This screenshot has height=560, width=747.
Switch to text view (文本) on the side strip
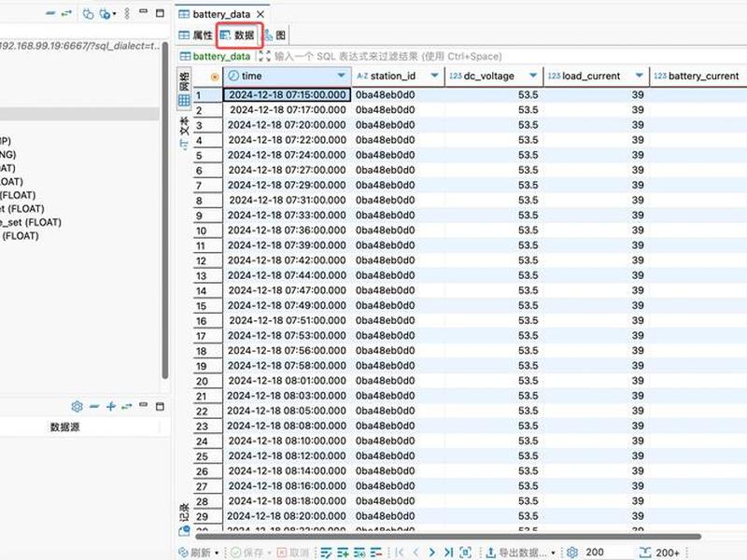pyautogui.click(x=184, y=133)
